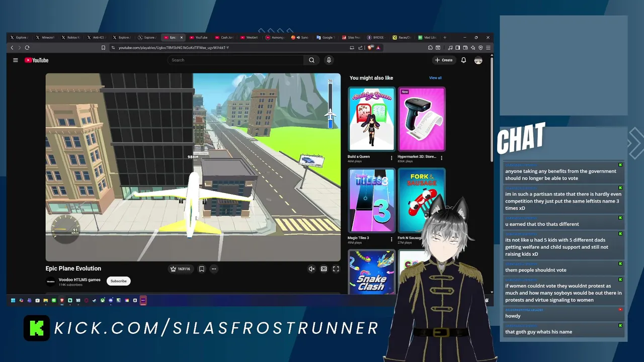Screen dimensions: 644x362
Task: Switch to the Minecraft browser tab
Action: click(46, 37)
